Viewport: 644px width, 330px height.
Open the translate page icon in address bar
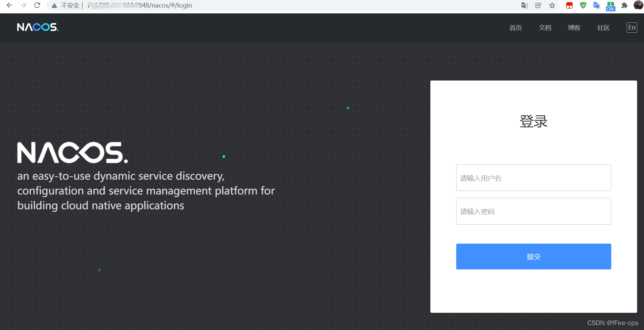coord(524,5)
